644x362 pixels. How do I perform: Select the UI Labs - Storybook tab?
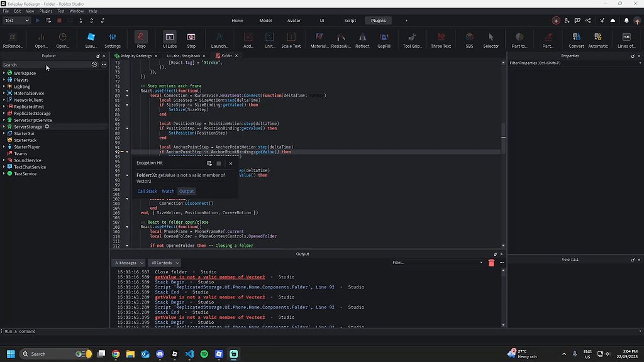184,55
